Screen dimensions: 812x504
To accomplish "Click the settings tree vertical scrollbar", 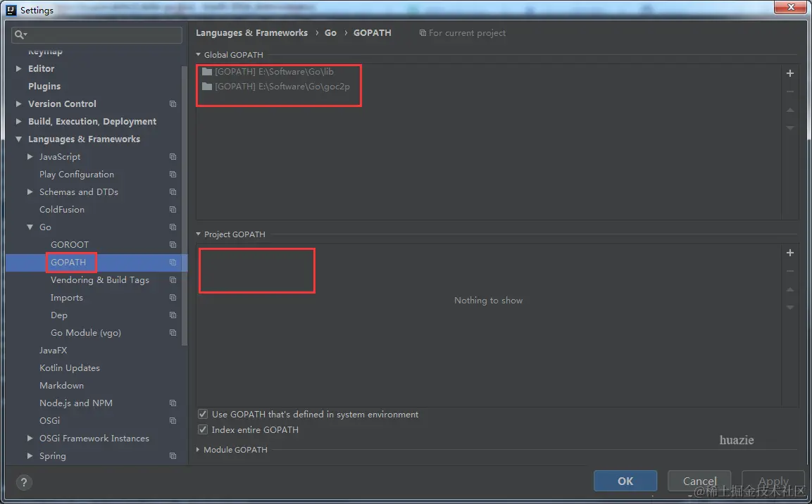I will click(185, 206).
